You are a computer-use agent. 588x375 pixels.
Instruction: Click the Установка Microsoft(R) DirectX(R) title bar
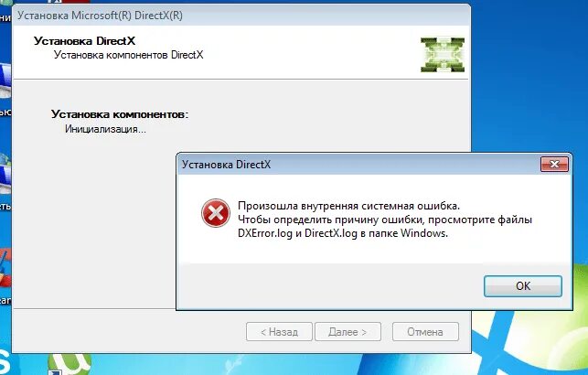pos(241,16)
